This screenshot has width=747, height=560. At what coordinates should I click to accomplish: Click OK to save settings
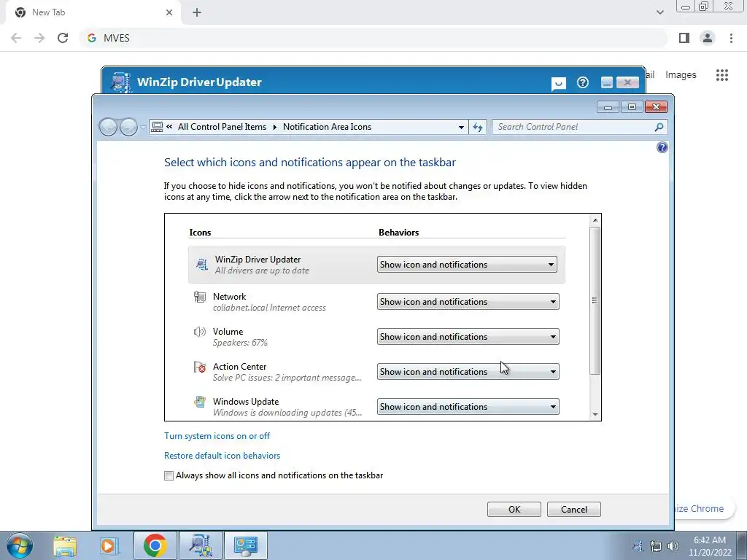point(514,510)
